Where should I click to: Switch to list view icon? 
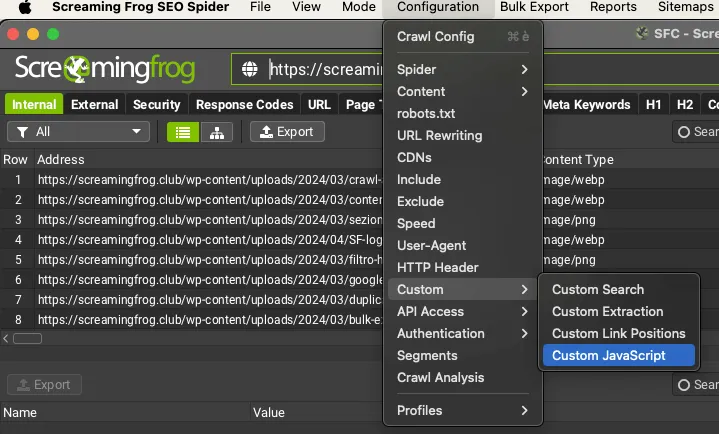coord(182,132)
